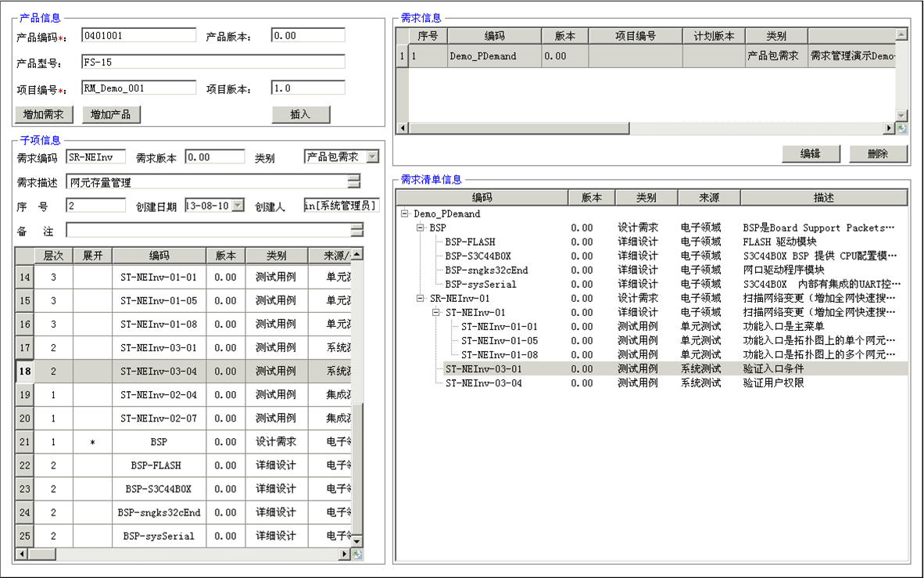Select the ST-NEInv-03-04 tree item

click(484, 383)
